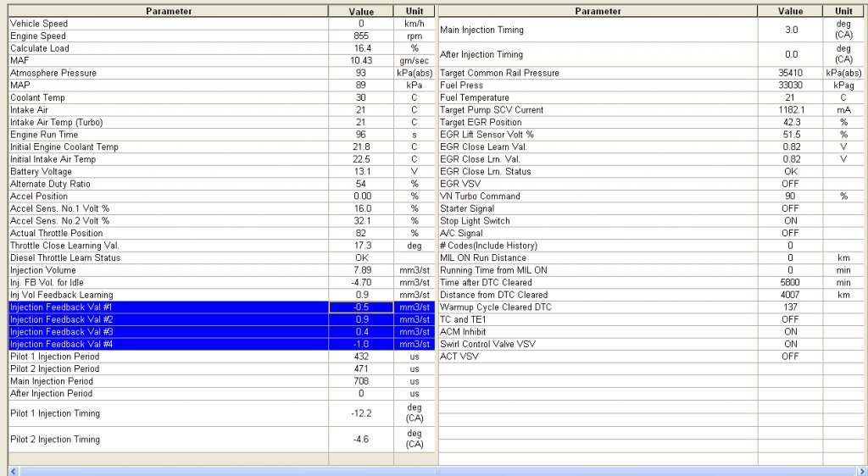Select Inj. FB Vol. for Idle row
868x476 pixels.
(222, 283)
